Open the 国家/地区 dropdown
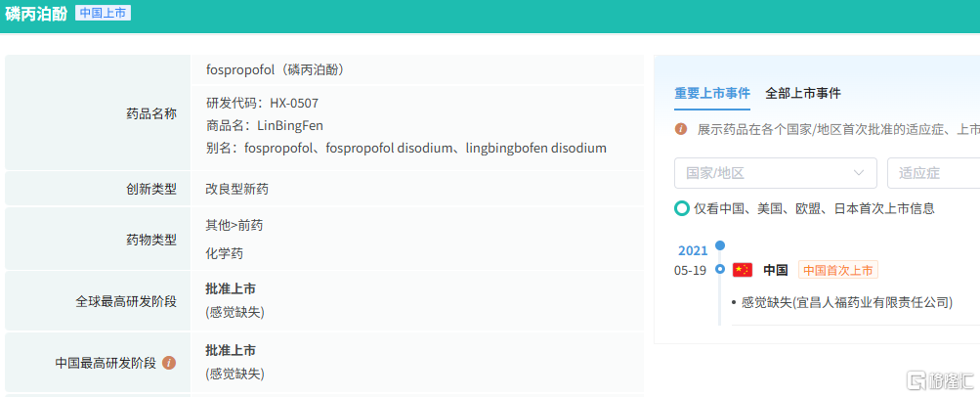The image size is (980, 397). [776, 173]
